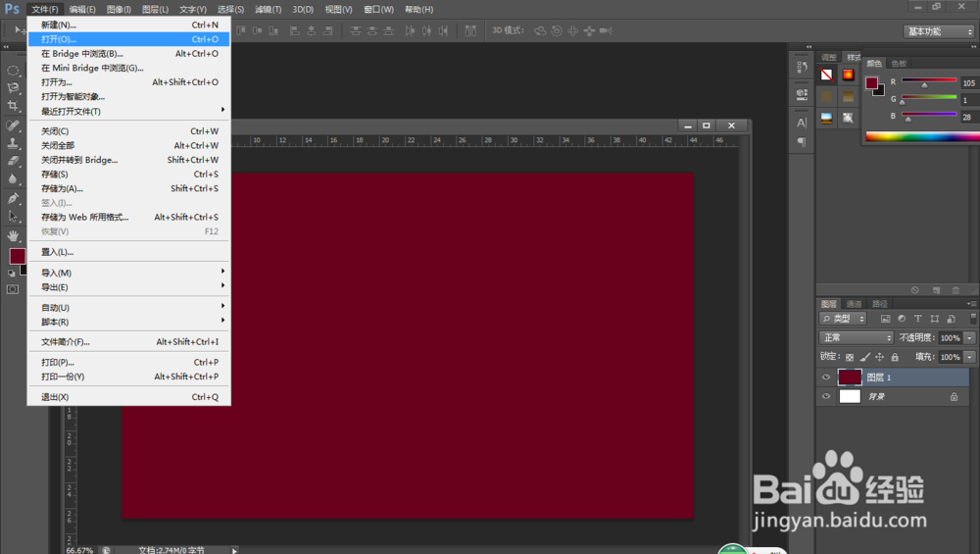The height and width of the screenshot is (554, 980).
Task: Filter layers by shape kind
Action: [x=934, y=319]
